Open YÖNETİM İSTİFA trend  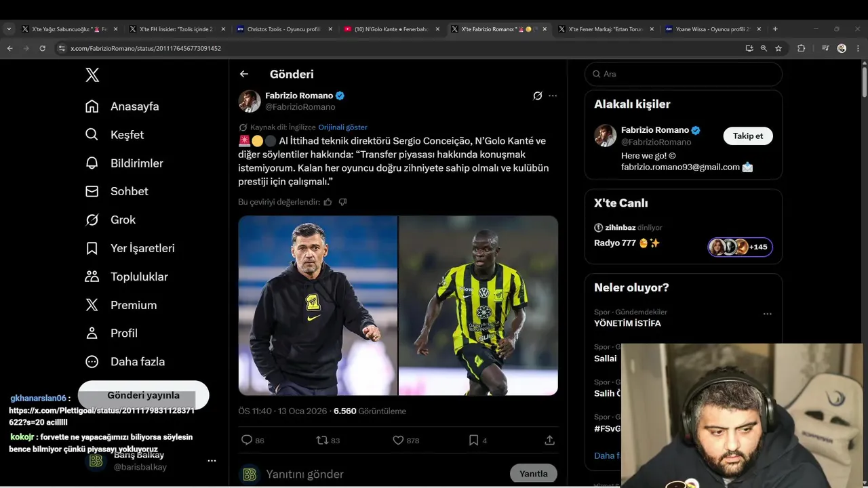pos(627,323)
